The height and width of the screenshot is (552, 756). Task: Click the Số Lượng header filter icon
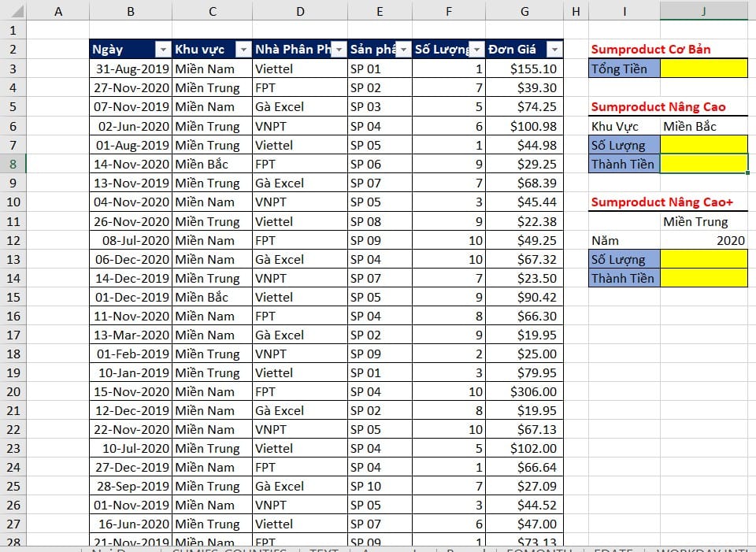(477, 50)
